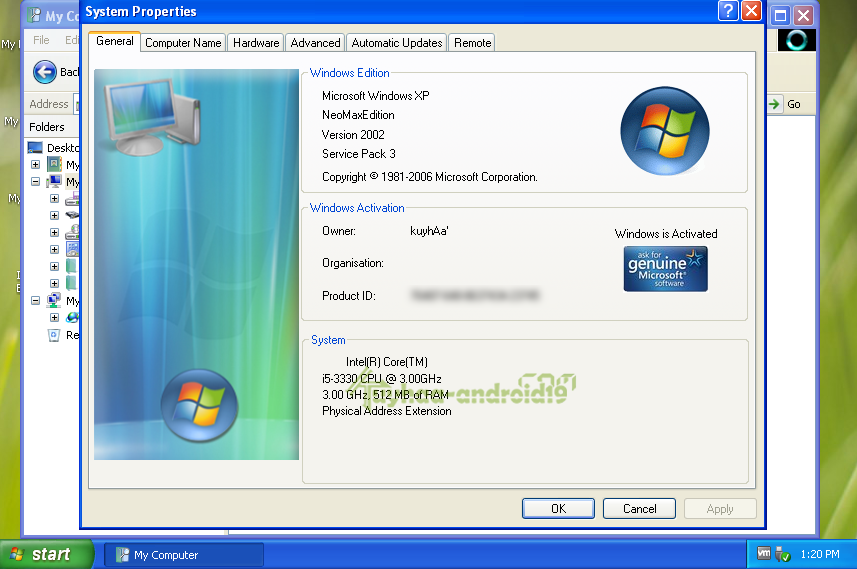Click the owner name "kuyhAa'"
This screenshot has height=569, width=857.
429,231
